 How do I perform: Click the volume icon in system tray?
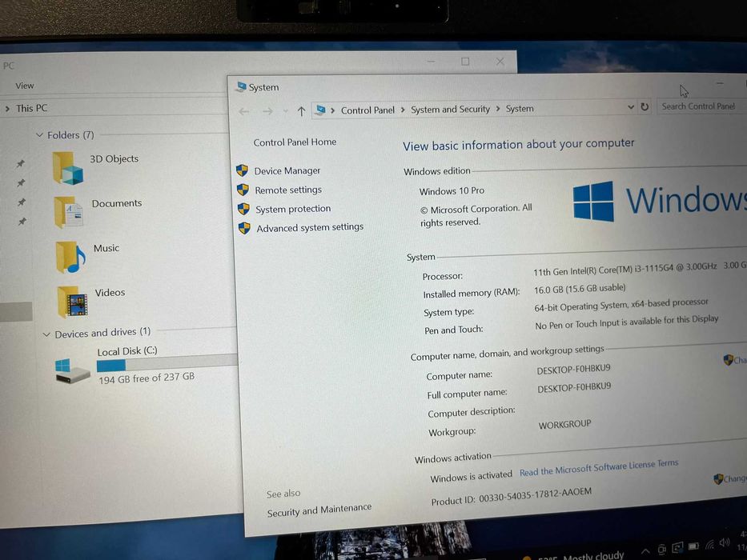725,542
